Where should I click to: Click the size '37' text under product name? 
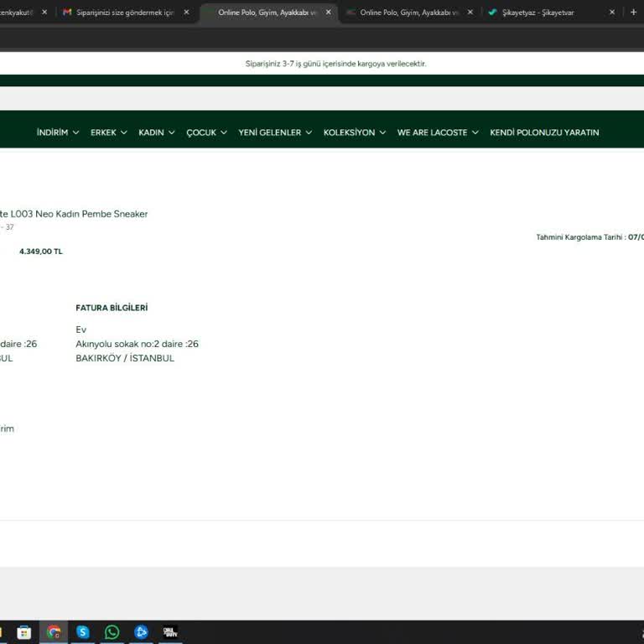(x=9, y=227)
